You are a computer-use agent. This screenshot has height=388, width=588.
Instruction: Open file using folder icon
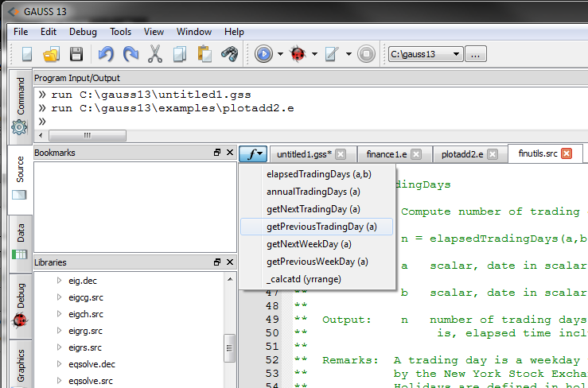52,54
